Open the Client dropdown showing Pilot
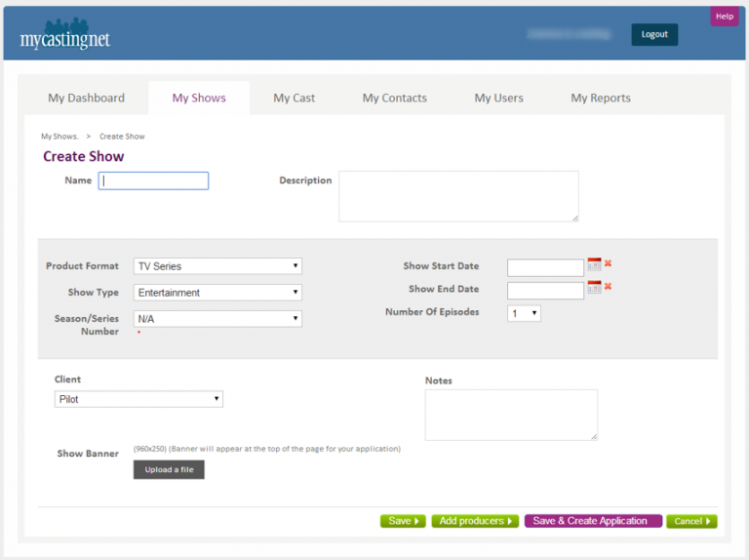The width and height of the screenshot is (749, 560). [x=138, y=399]
